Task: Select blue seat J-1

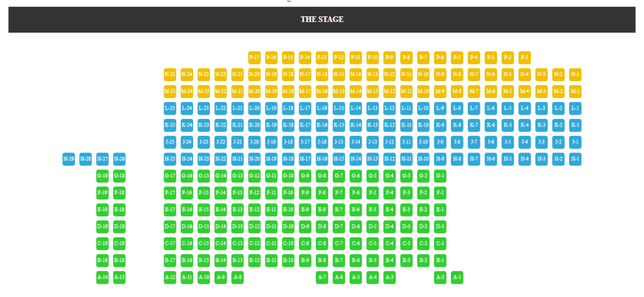Action: pyautogui.click(x=575, y=142)
